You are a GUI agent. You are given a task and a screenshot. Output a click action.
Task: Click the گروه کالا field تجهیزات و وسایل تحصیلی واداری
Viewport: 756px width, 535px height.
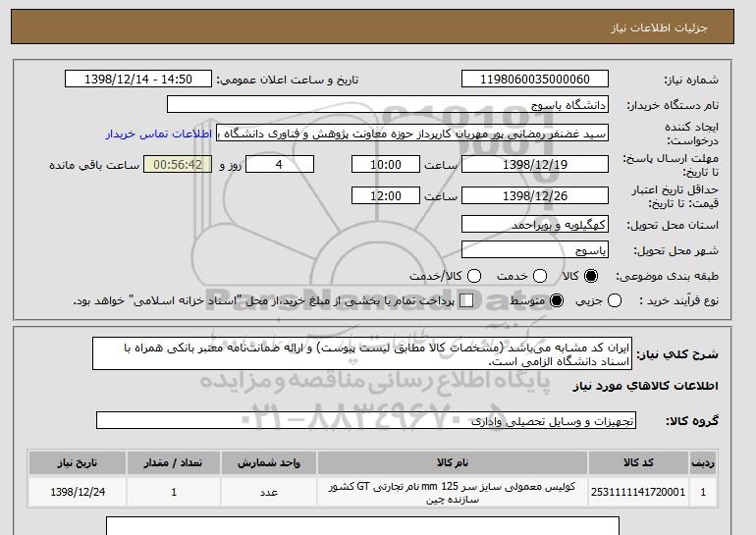(x=366, y=420)
